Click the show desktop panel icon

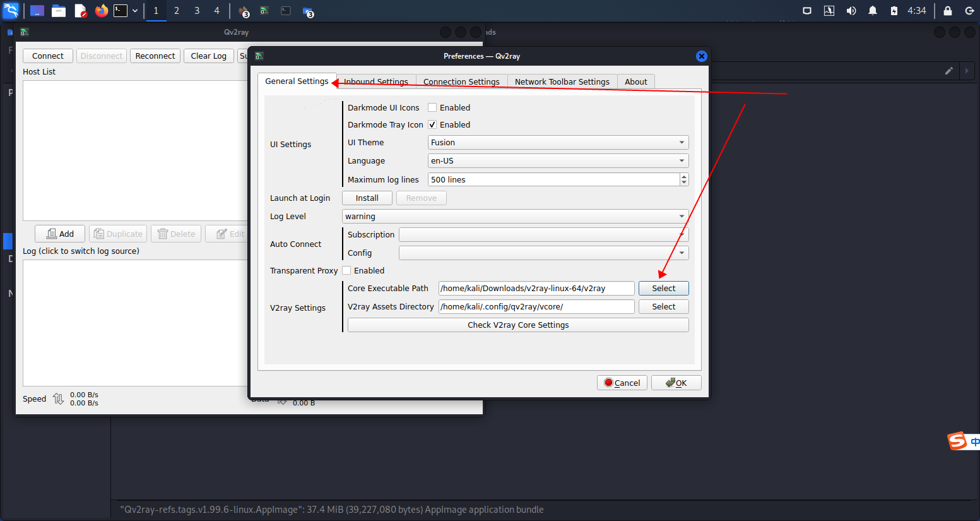click(37, 11)
